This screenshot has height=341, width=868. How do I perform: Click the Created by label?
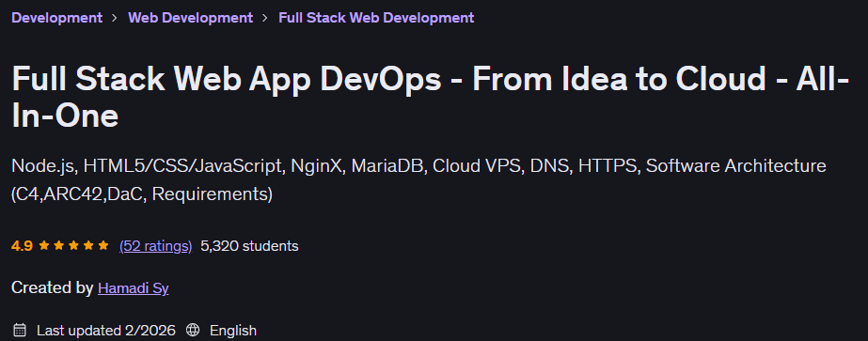53,288
